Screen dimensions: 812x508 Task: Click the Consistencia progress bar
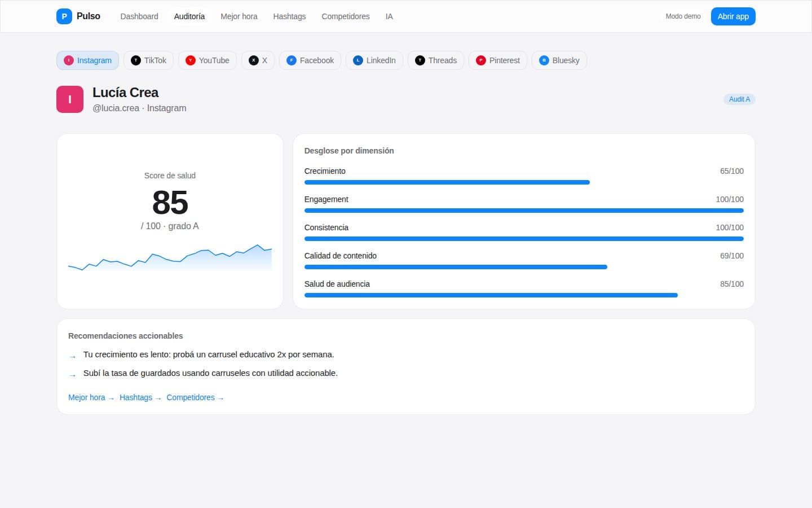524,239
